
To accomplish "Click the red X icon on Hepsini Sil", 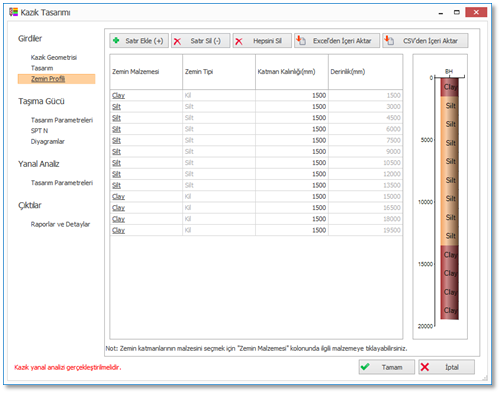I will tap(239, 41).
